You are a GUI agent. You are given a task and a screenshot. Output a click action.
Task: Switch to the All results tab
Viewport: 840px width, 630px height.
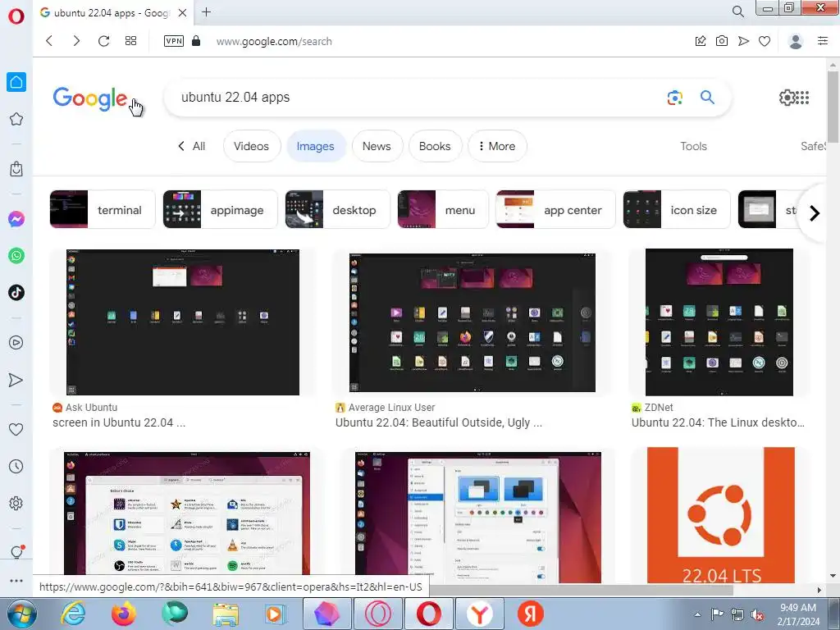point(192,146)
